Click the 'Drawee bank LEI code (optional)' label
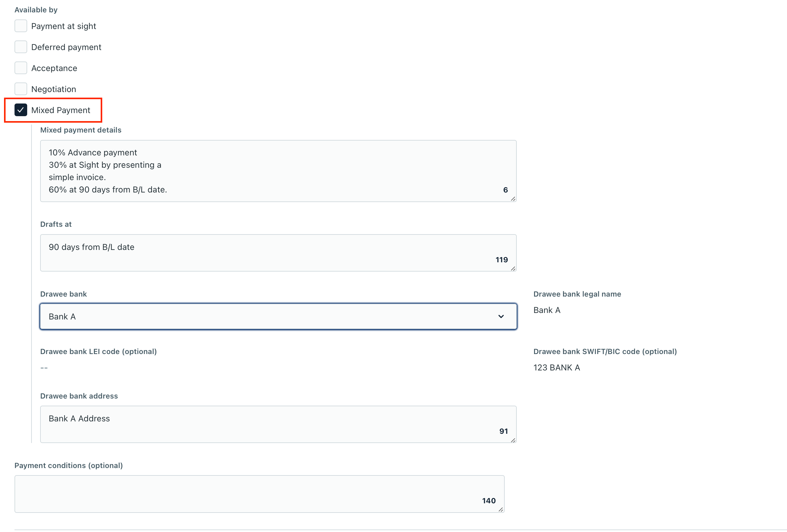Screen dimensions: 787x532 [99, 352]
